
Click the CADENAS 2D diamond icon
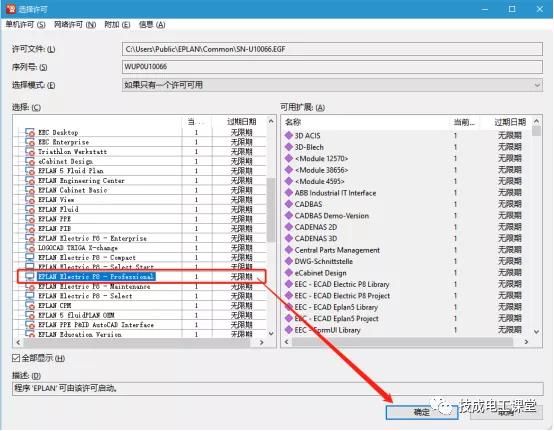pyautogui.click(x=289, y=227)
